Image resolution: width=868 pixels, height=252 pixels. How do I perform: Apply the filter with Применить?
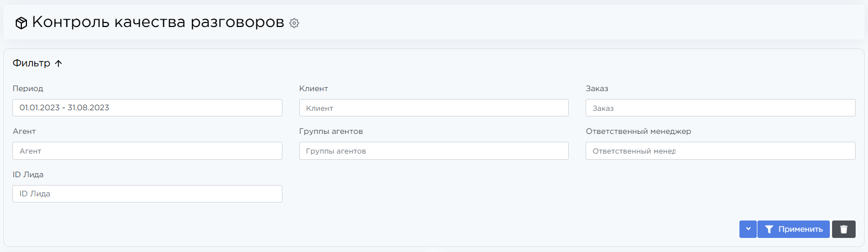click(793, 229)
